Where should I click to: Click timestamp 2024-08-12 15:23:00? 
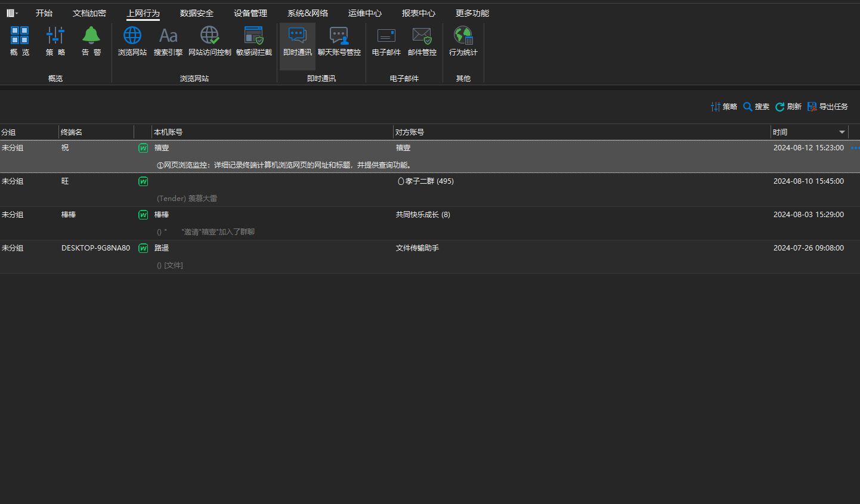[809, 148]
